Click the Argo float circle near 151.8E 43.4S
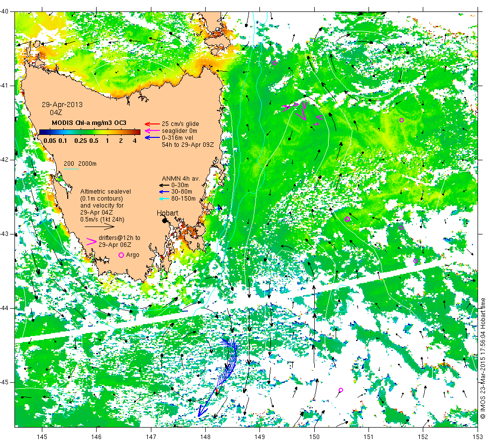This screenshot has height=448, width=488. click(415, 261)
